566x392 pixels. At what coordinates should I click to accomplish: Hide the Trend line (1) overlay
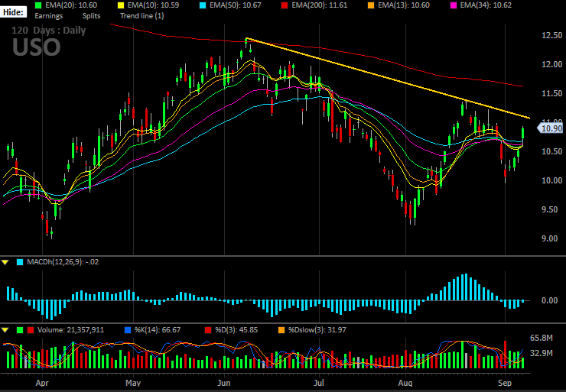coord(141,16)
